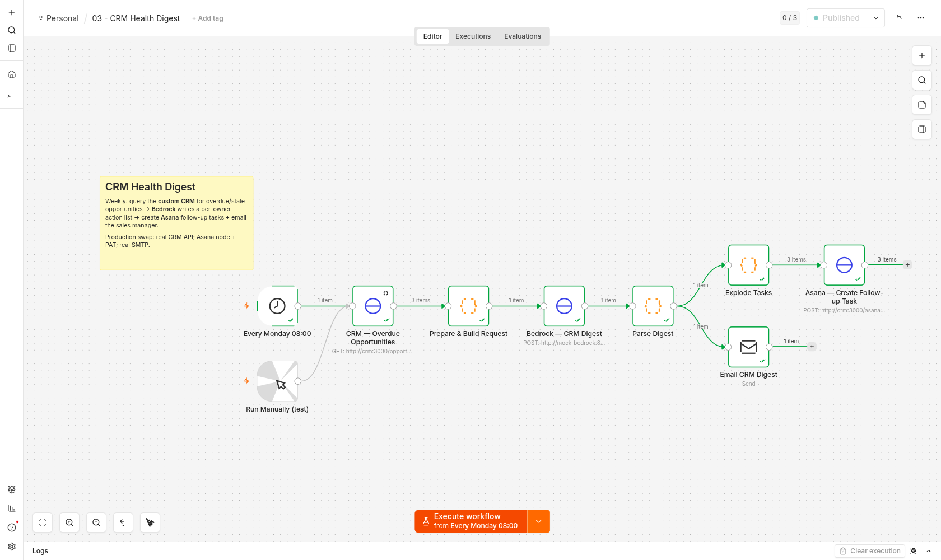The width and height of the screenshot is (941, 560).
Task: Open the settings gear in sidebar
Action: [12, 547]
